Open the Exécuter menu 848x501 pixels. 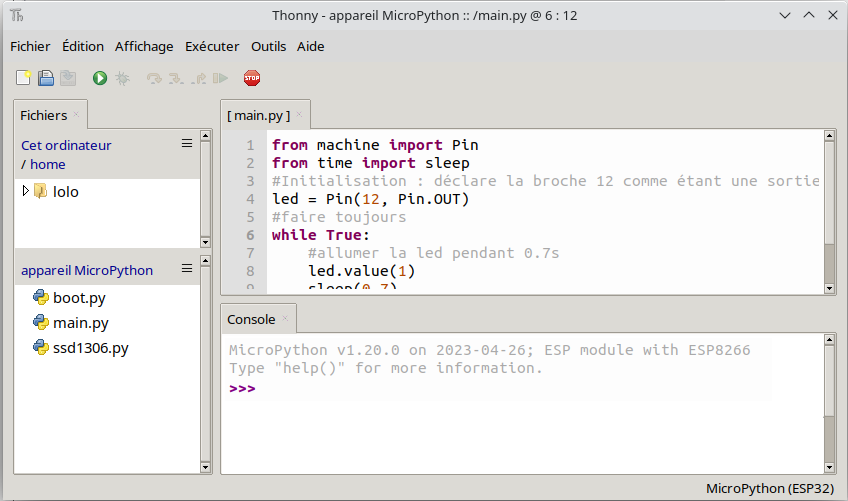(212, 47)
